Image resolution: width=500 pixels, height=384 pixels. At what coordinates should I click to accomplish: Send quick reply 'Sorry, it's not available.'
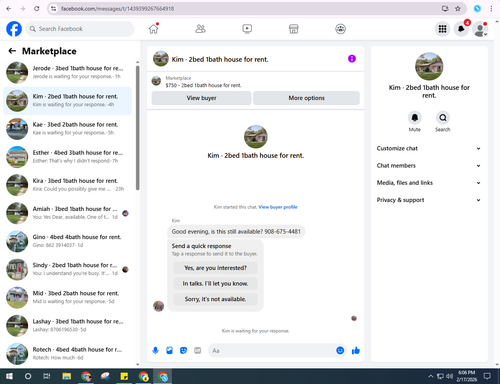click(215, 299)
